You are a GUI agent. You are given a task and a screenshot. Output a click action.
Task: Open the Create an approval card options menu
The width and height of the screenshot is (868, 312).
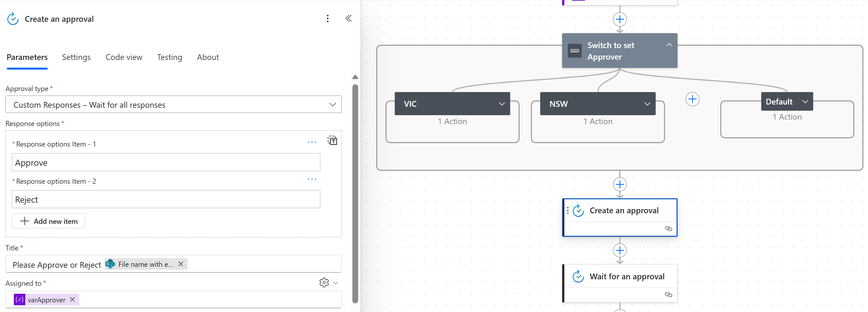point(568,210)
